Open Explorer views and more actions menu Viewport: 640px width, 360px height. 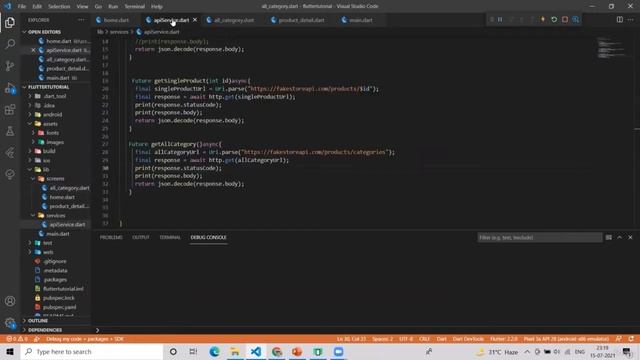pos(81,20)
